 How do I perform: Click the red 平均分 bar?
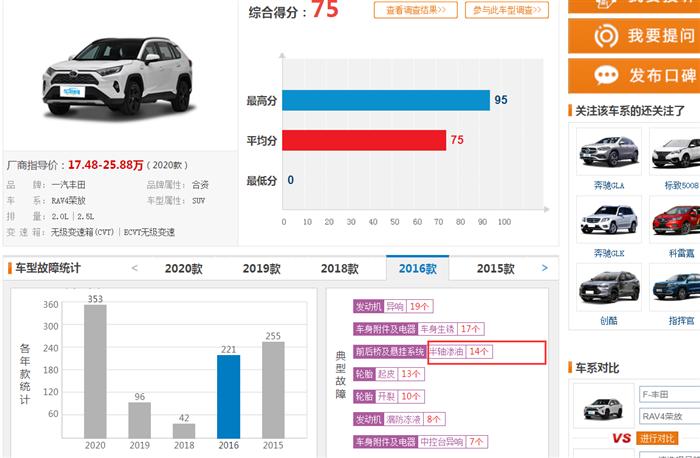click(364, 140)
